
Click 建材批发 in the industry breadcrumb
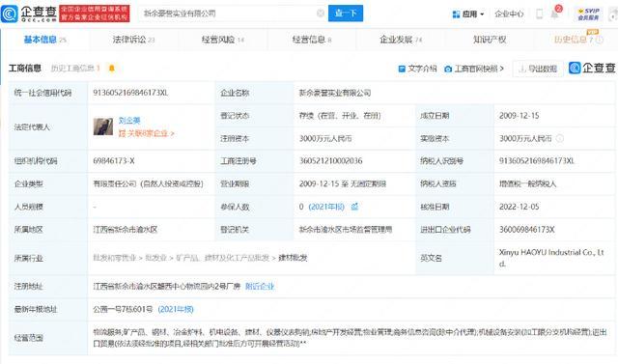pyautogui.click(x=293, y=258)
